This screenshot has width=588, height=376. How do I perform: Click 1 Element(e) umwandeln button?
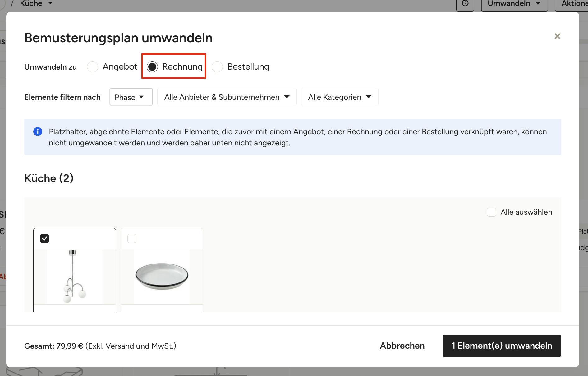tap(502, 346)
